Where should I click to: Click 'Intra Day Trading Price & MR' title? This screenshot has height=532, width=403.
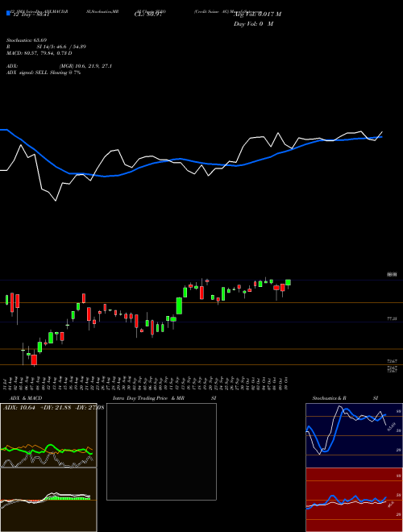(x=148, y=398)
